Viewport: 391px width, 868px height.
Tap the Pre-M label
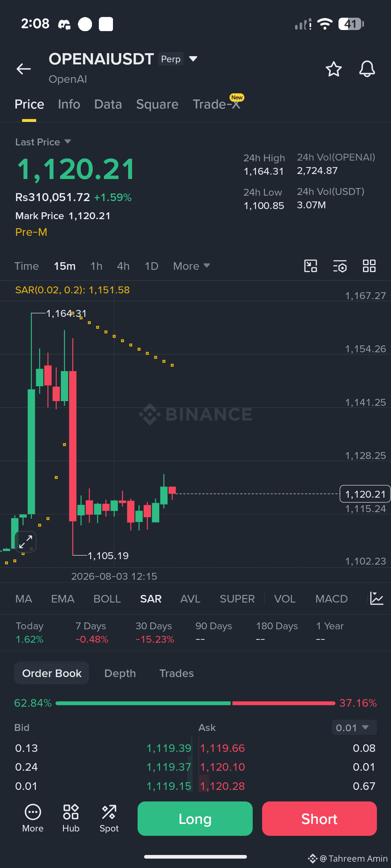point(31,232)
